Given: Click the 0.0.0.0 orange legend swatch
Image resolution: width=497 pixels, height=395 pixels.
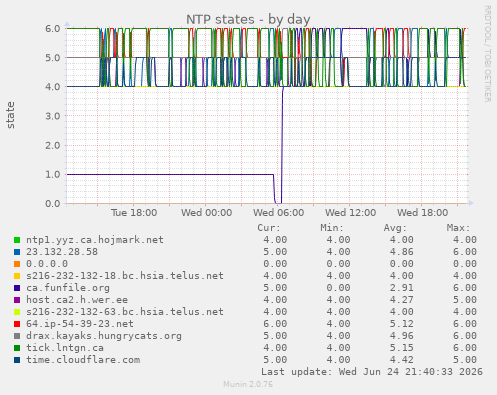Looking at the screenshot, I should tap(17, 264).
